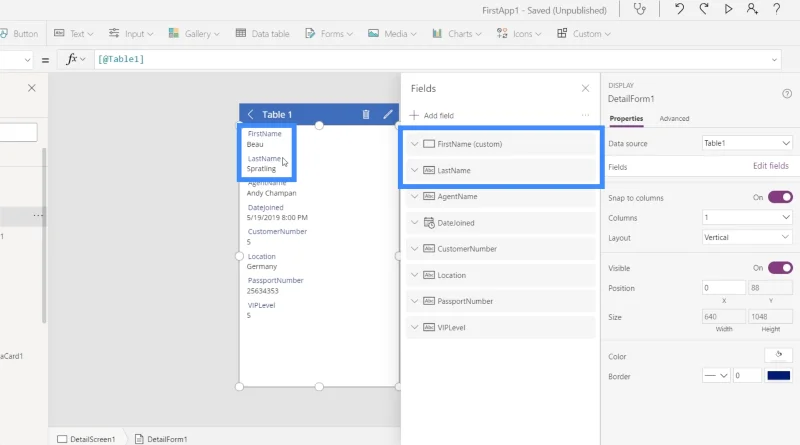This screenshot has height=445, width=800.
Task: Click the dark blue border color swatch
Action: [x=779, y=376]
